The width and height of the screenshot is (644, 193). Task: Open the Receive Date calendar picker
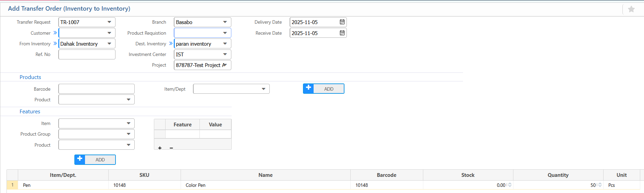(x=342, y=33)
